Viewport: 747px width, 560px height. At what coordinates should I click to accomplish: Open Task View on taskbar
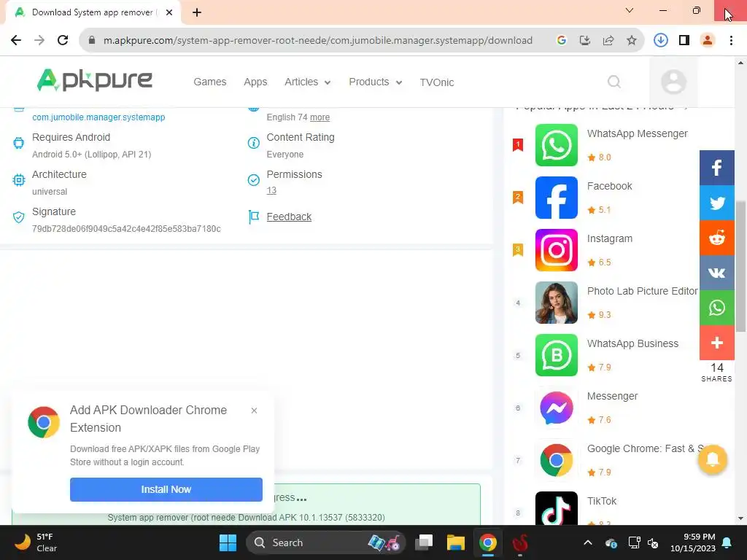click(x=424, y=542)
